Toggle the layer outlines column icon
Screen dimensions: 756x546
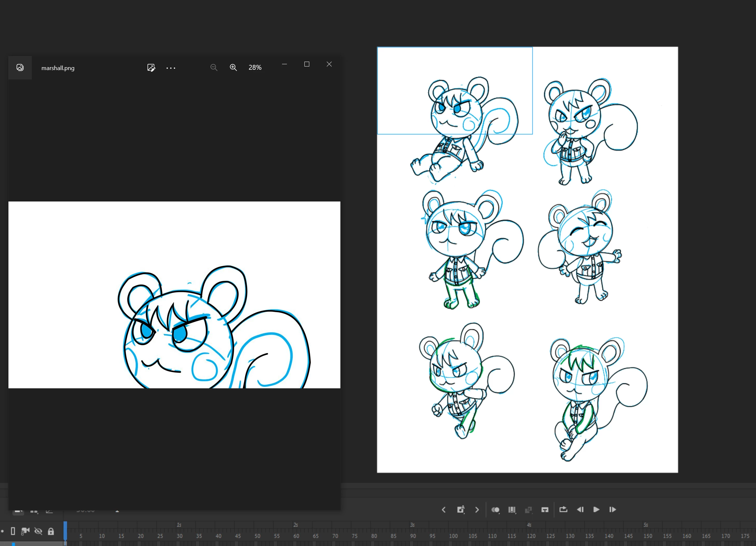(13, 531)
